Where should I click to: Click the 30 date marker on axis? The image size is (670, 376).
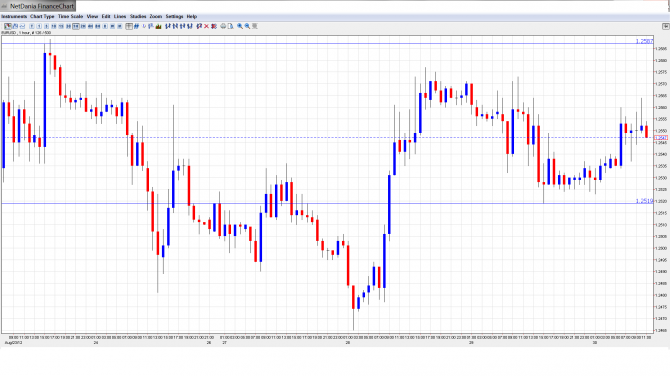click(x=595, y=343)
